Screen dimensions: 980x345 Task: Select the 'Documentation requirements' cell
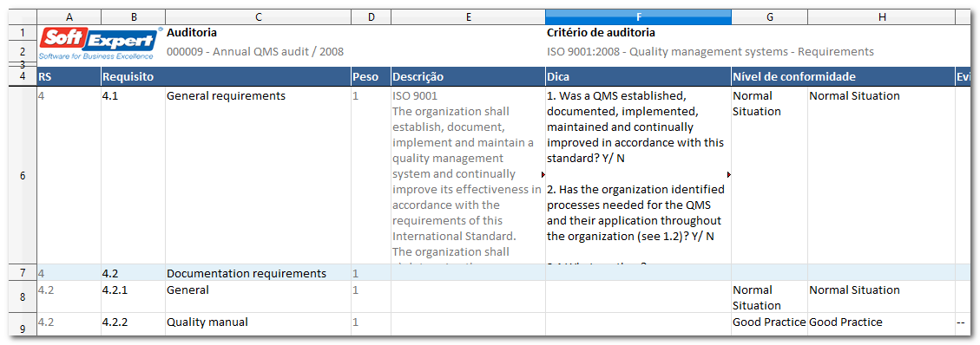pyautogui.click(x=258, y=273)
